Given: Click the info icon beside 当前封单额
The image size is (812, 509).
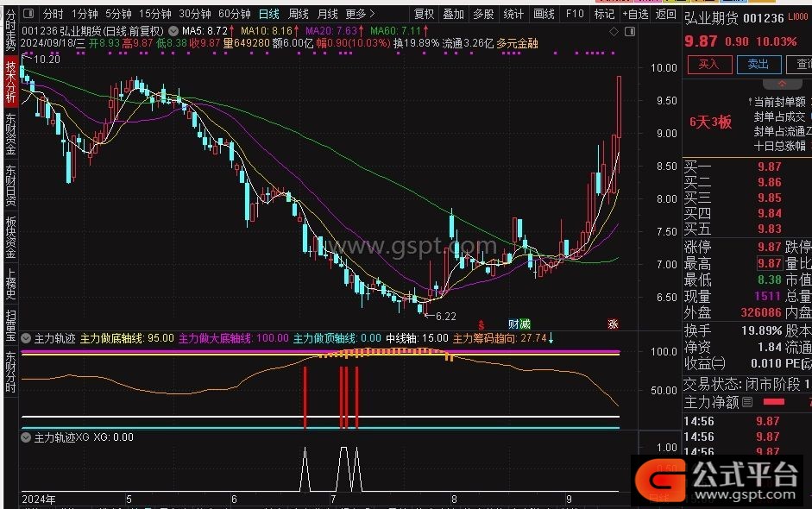Looking at the screenshot, I should pos(750,102).
